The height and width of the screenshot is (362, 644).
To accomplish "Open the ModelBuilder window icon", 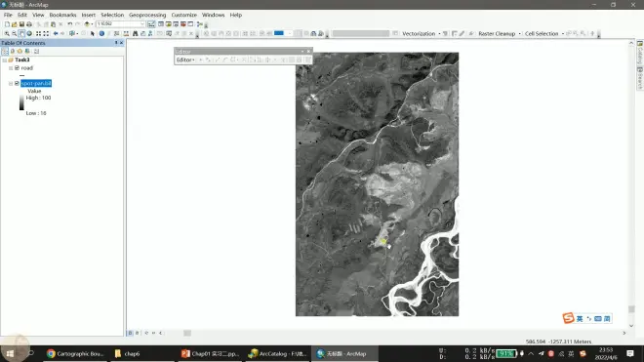I will pos(200,24).
